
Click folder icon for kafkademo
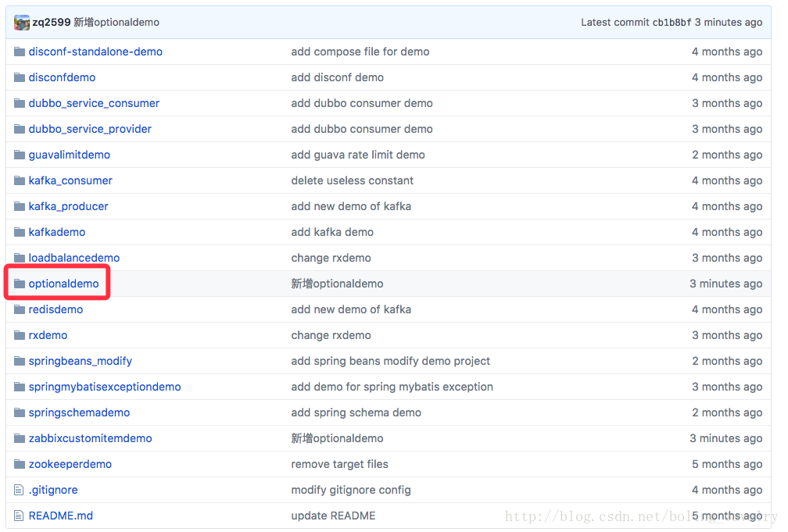tap(20, 232)
